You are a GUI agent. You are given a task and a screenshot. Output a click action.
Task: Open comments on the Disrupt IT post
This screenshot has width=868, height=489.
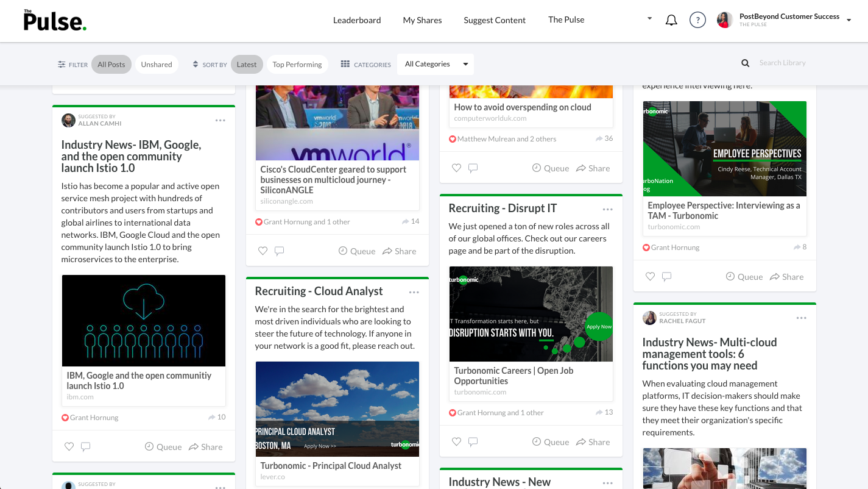point(473,441)
